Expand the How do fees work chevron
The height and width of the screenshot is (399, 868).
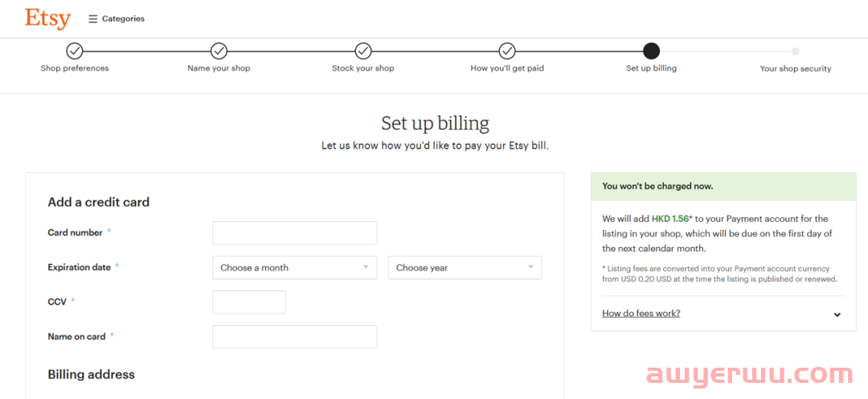pos(837,315)
